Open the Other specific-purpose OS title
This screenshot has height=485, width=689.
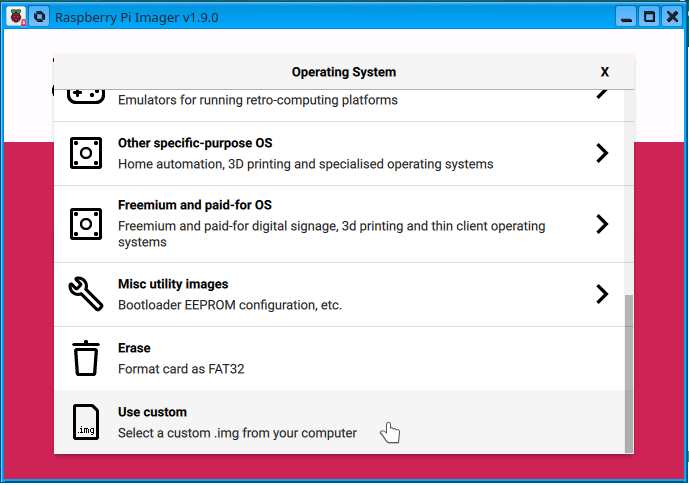click(x=195, y=143)
